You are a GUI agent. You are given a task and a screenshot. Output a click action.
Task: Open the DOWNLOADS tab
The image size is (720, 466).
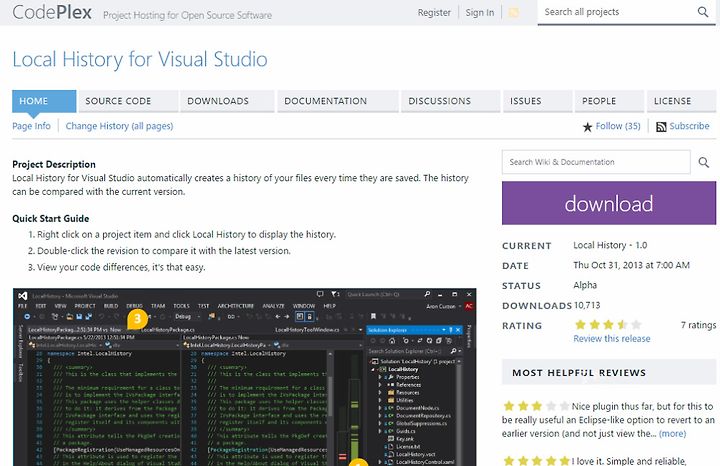pos(227,101)
